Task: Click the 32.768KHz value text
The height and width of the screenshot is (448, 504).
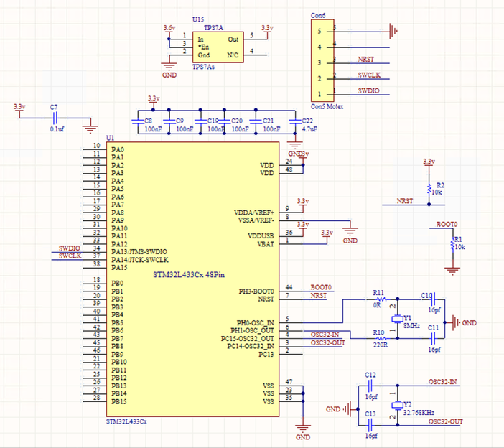Action: pos(419,413)
